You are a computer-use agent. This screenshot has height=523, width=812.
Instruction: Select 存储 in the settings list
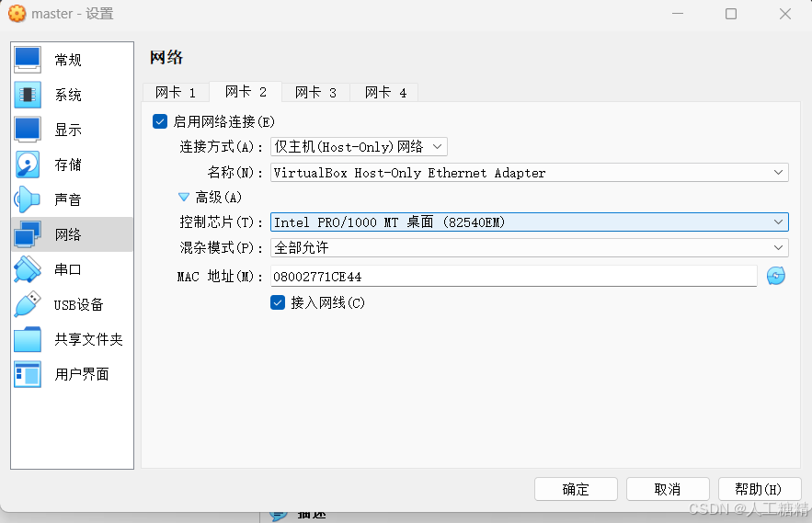pyautogui.click(x=72, y=165)
